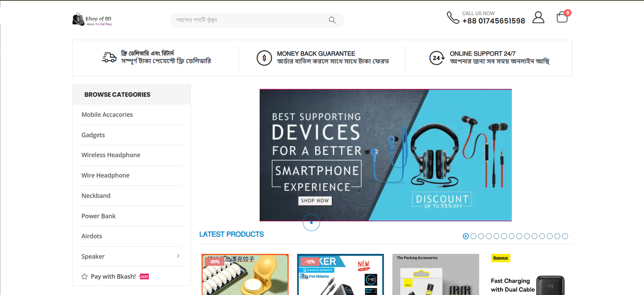This screenshot has height=295, width=644.
Task: Open the -20% discounted dumpling maker product
Action: (245, 275)
